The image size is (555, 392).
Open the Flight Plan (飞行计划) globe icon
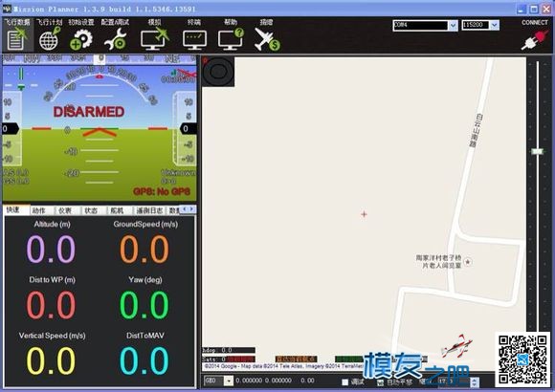coord(50,34)
